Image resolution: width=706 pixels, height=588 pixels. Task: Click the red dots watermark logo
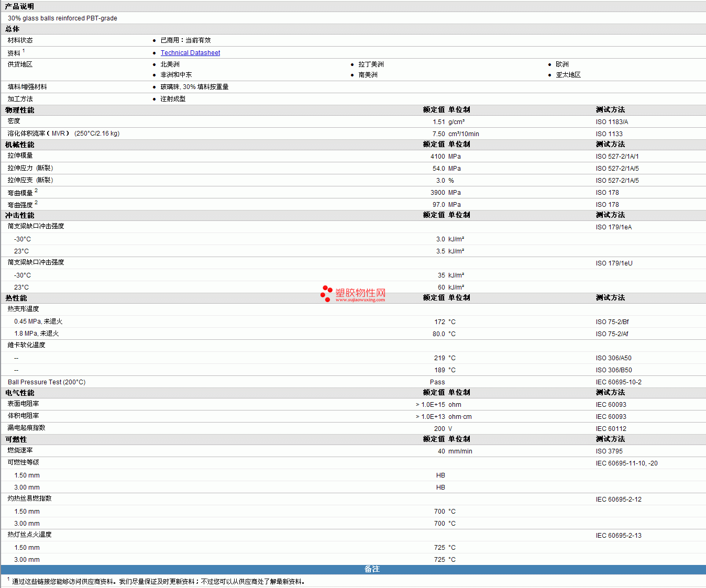pyautogui.click(x=326, y=294)
